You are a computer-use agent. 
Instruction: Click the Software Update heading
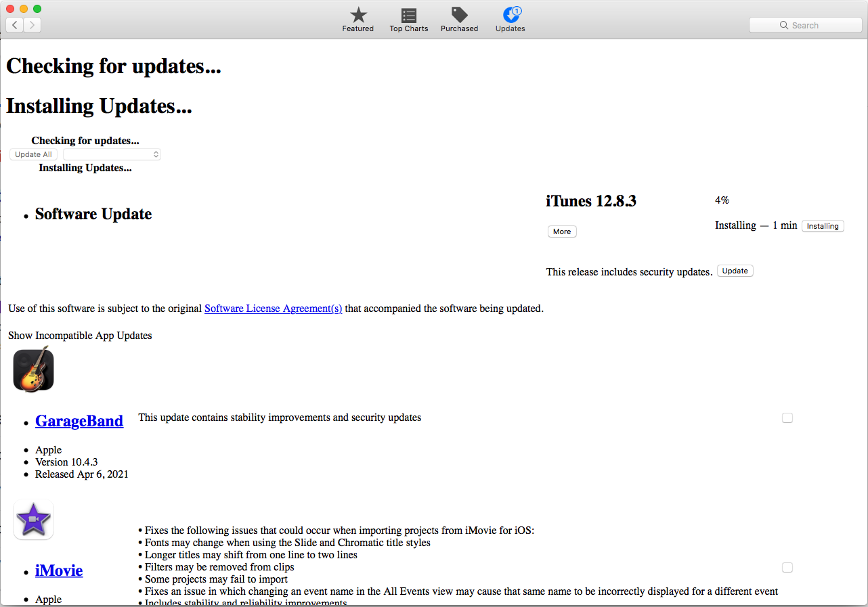click(x=93, y=214)
